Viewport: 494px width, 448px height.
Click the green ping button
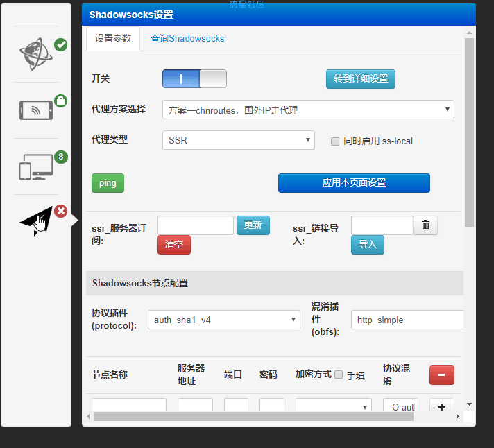tap(108, 183)
